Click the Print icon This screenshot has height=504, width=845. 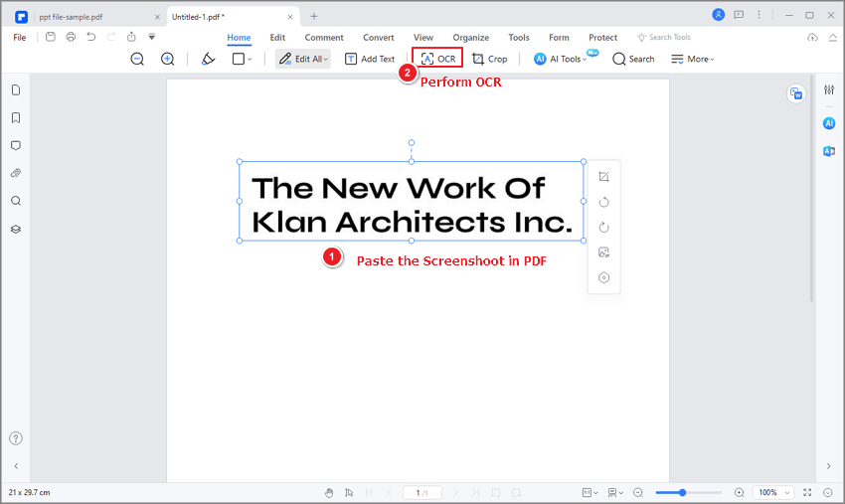click(71, 37)
